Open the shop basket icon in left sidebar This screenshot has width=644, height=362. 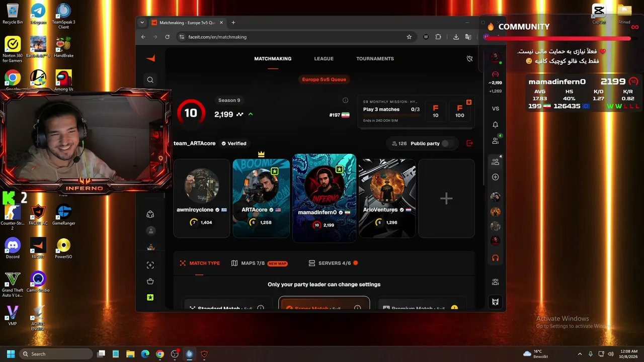point(150,281)
